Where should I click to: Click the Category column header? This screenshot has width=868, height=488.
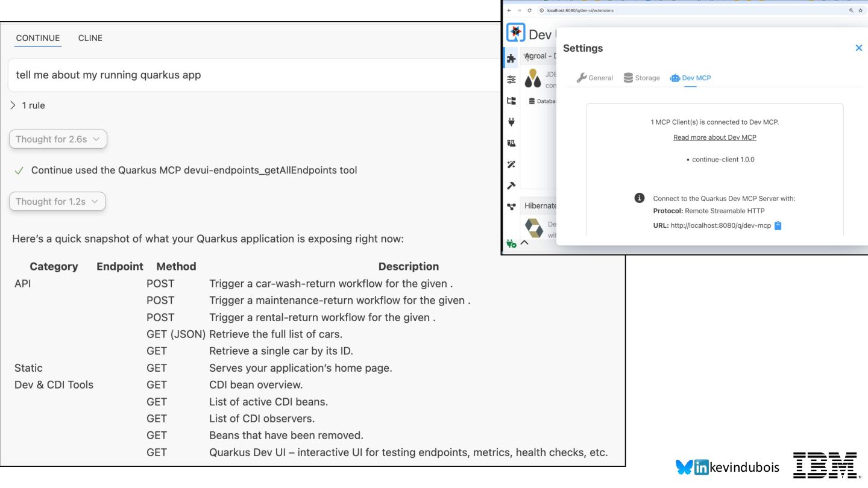point(54,266)
